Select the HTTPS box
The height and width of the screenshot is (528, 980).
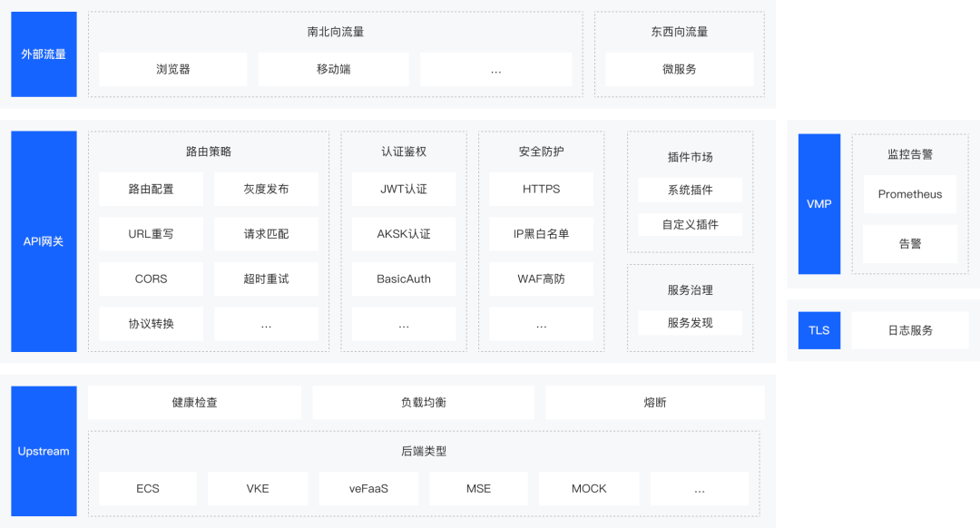point(541,190)
